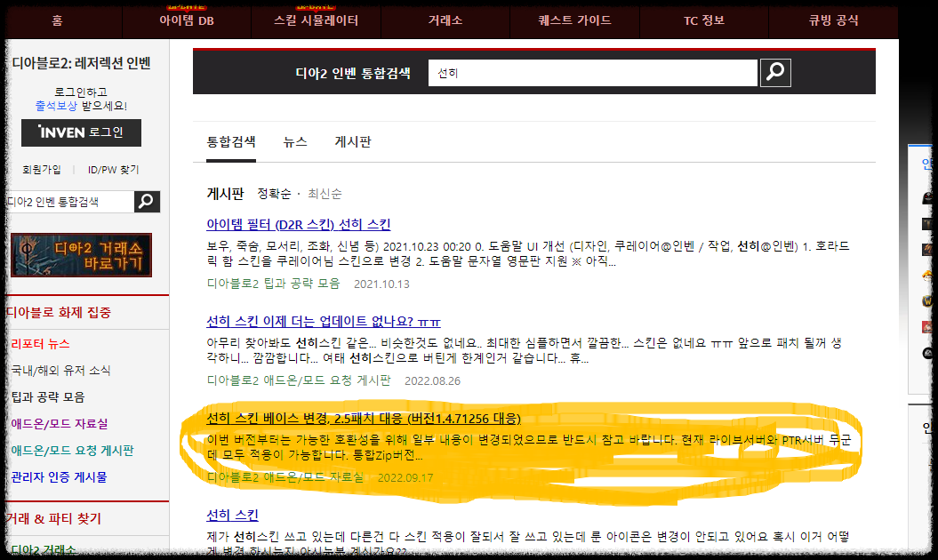
Task: Click the INVEN 로그인 button
Action: point(82,132)
